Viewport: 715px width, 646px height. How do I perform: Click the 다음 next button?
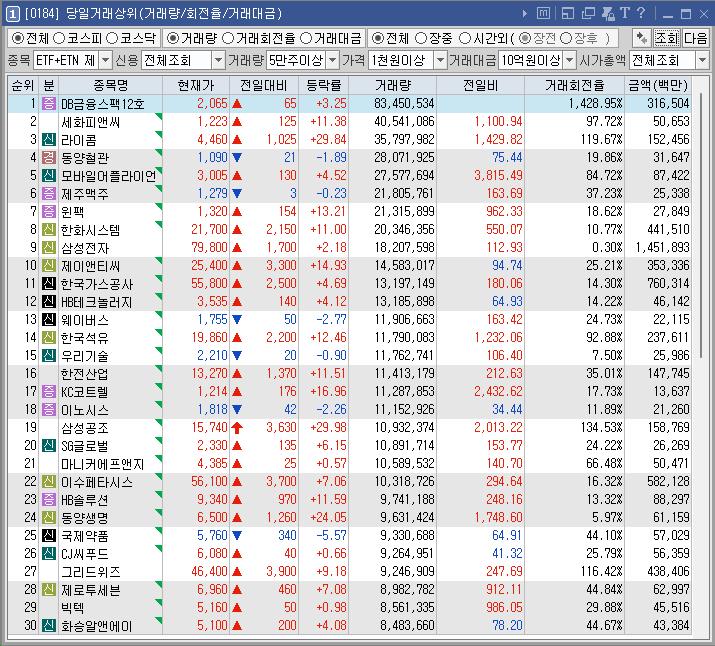coord(695,38)
